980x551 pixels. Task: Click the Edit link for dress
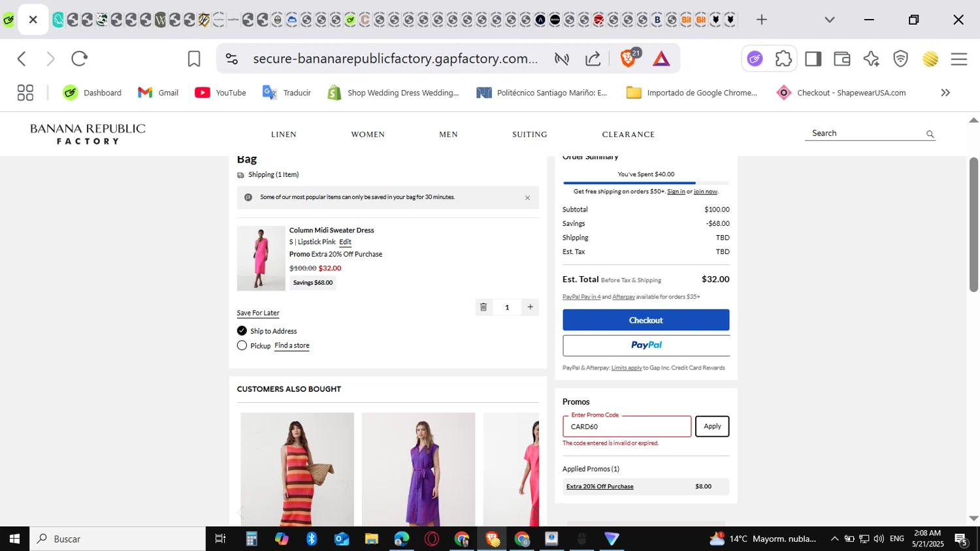click(345, 242)
